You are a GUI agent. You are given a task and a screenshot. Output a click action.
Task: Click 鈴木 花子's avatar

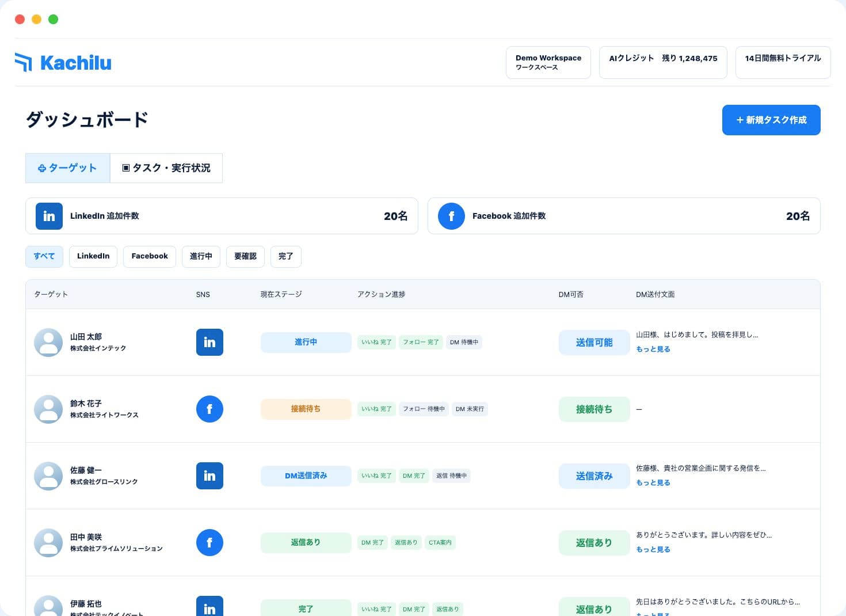tap(48, 409)
